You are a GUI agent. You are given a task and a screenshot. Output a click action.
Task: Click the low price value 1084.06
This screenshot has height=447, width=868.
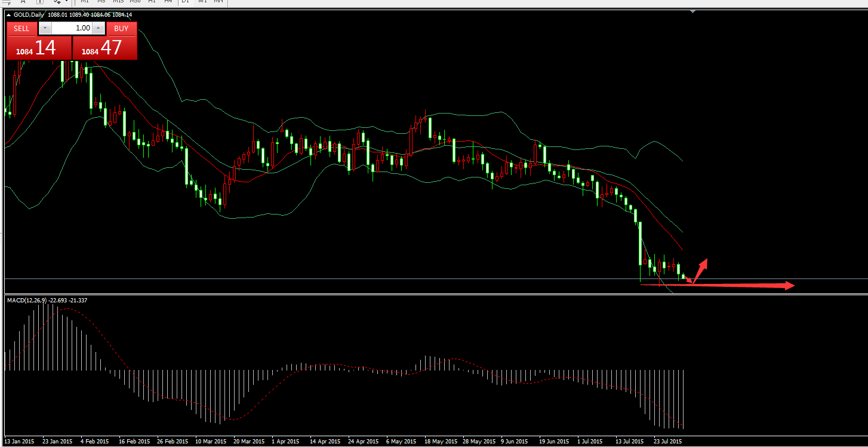101,15
